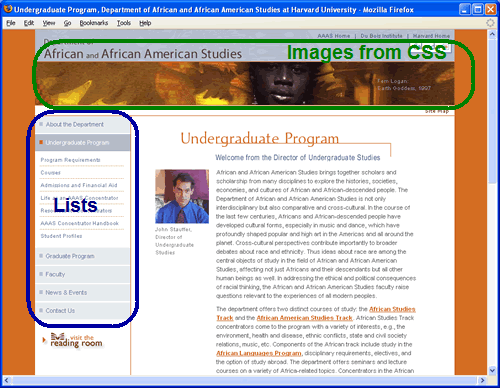Image resolution: width=500 pixels, height=388 pixels.
Task: Open Faculty section in sidebar
Action: pos(83,274)
